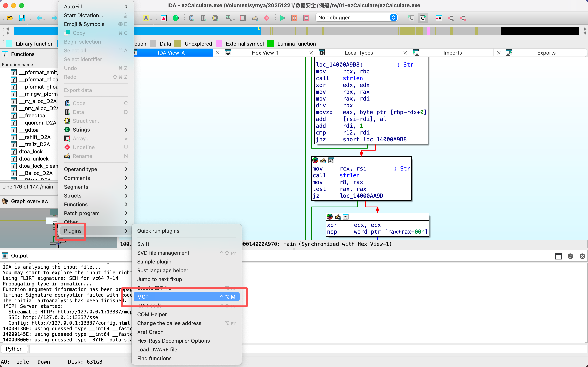Click the open file folder icon

pos(10,18)
